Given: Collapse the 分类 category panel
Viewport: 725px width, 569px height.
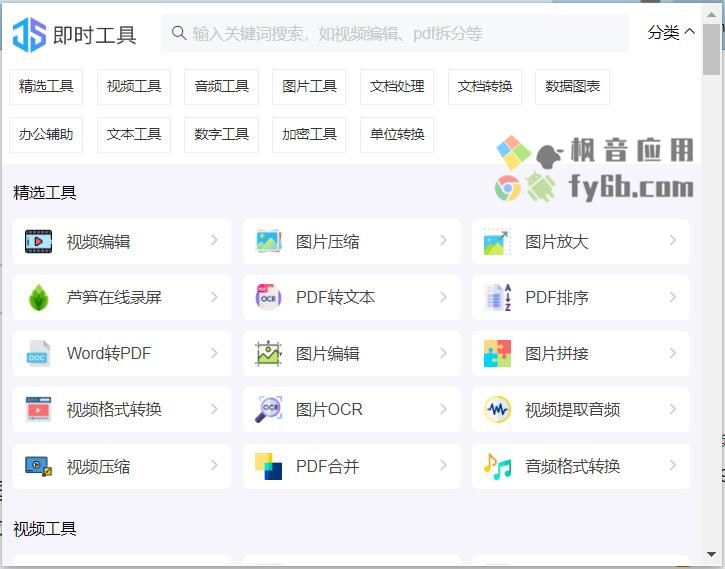Looking at the screenshot, I should (x=671, y=32).
